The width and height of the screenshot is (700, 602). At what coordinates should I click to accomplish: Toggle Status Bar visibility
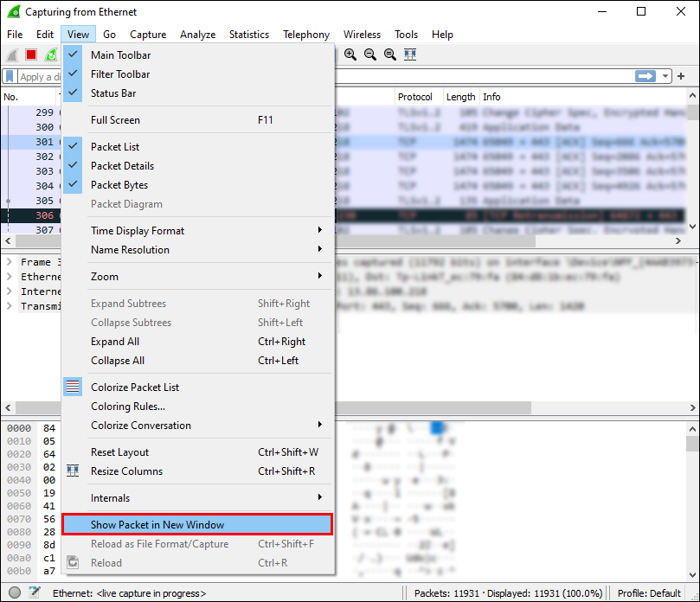click(x=196, y=93)
